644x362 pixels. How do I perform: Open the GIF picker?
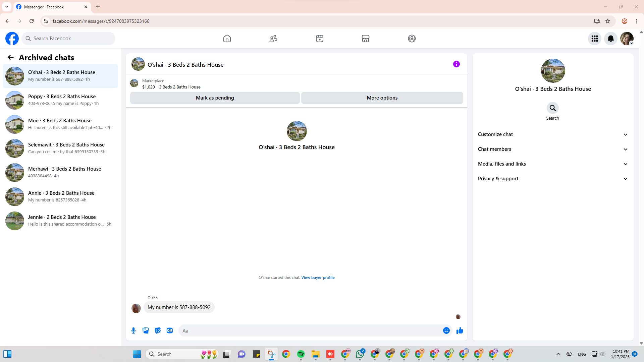pyautogui.click(x=170, y=330)
